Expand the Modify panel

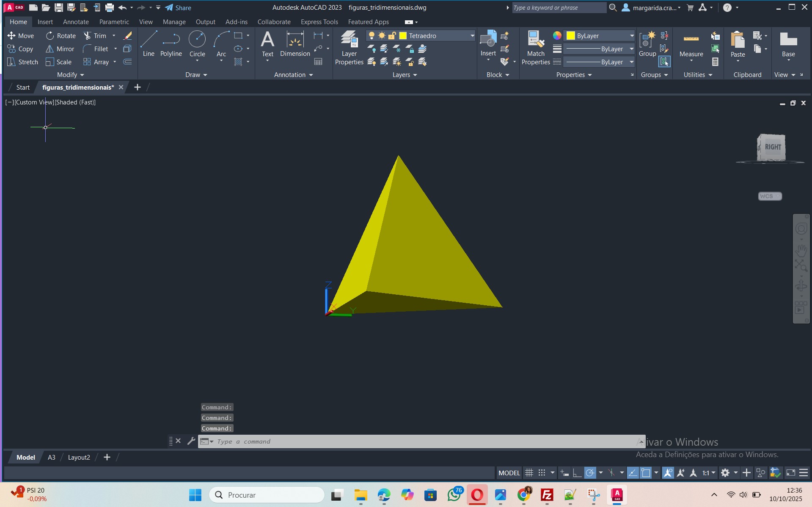click(70, 75)
